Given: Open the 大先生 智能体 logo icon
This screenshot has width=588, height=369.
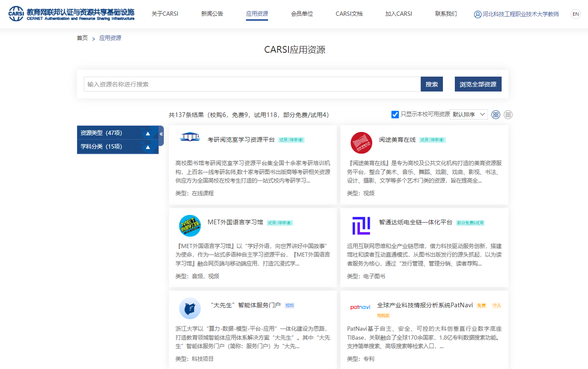Looking at the screenshot, I should tap(190, 308).
